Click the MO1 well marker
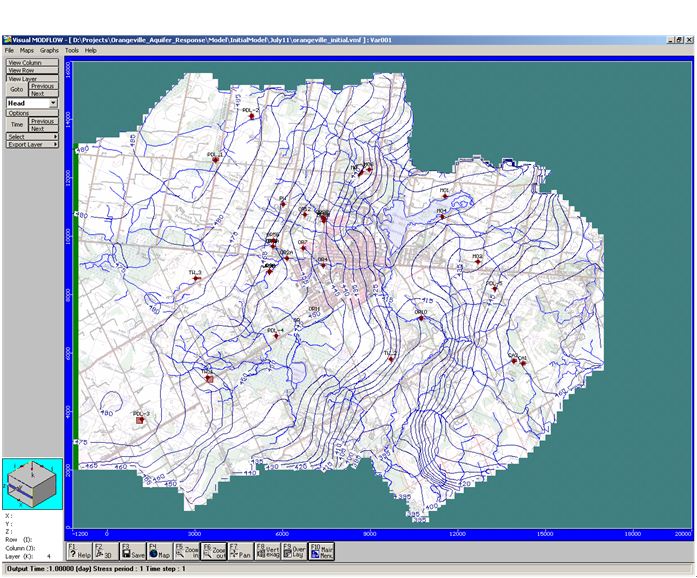The image size is (697, 578). [x=445, y=196]
